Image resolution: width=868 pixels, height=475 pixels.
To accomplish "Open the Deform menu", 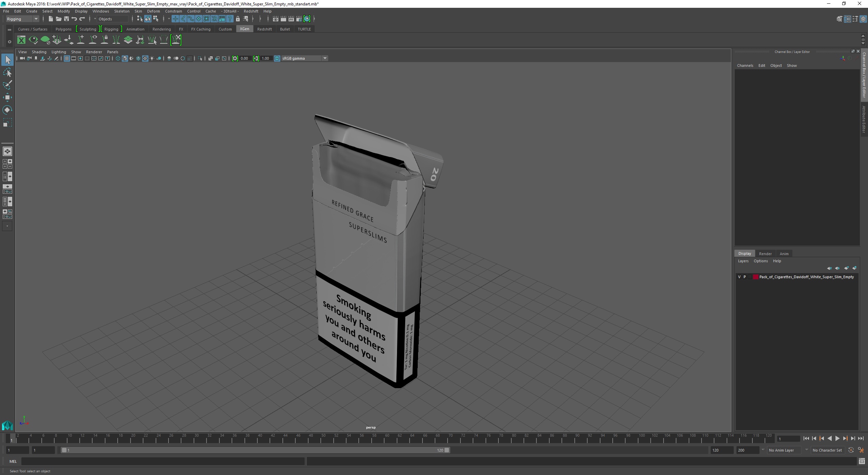I will [153, 11].
